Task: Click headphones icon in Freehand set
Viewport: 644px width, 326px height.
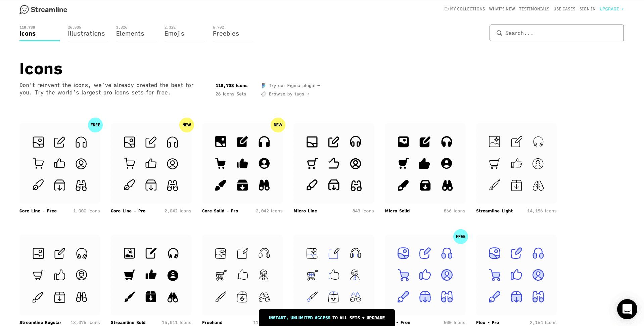Action: coord(264,253)
